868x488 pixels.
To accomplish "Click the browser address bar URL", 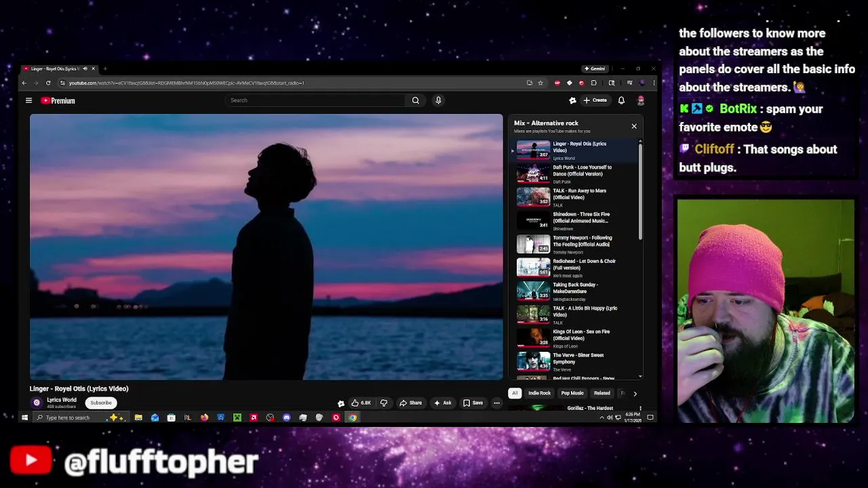I will pos(186,83).
